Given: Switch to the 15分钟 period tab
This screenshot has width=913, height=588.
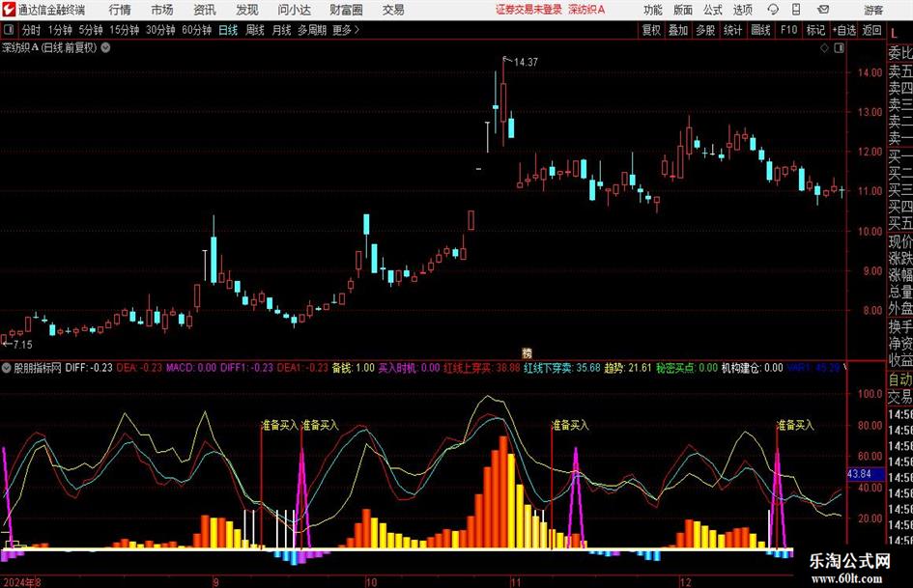Looking at the screenshot, I should [x=125, y=30].
